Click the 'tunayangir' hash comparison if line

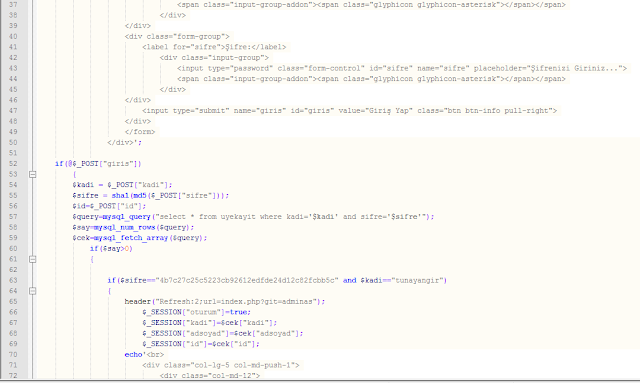(x=277, y=281)
